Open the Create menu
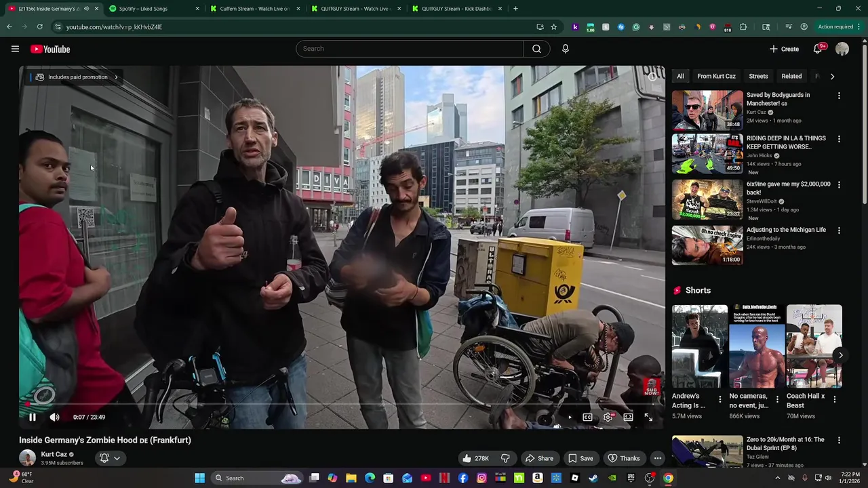 click(784, 49)
